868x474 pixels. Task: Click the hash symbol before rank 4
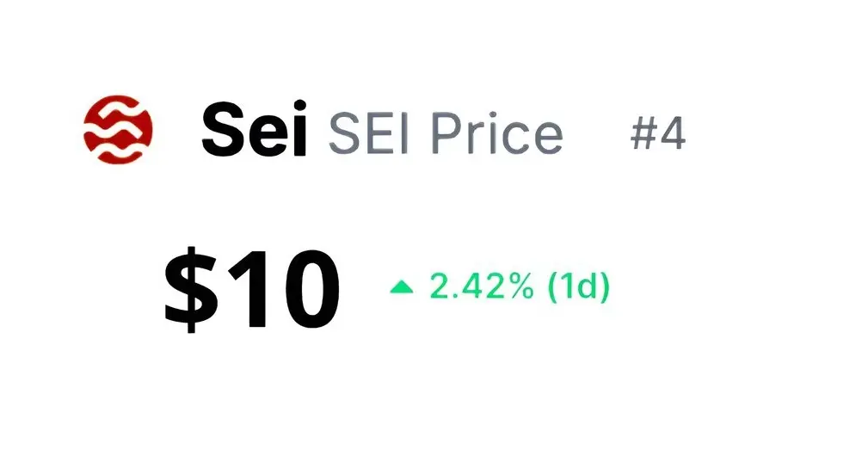(x=643, y=133)
